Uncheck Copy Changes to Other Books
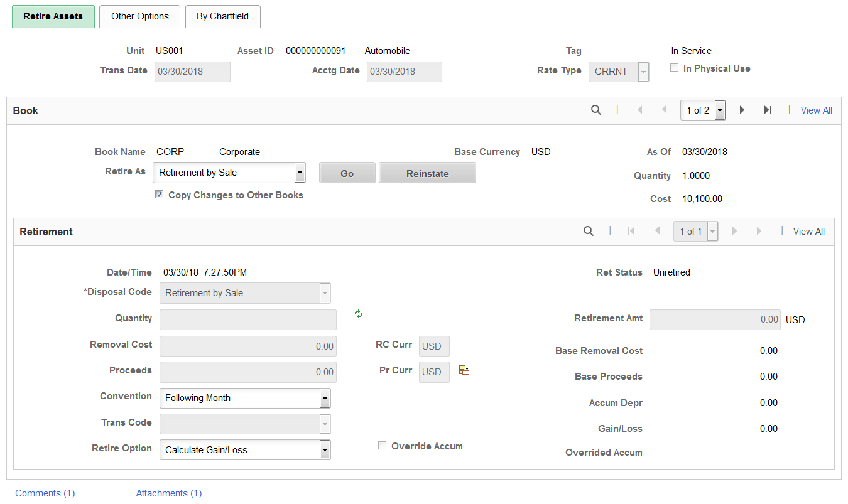Screen dimensions: 848x504 tap(159, 195)
